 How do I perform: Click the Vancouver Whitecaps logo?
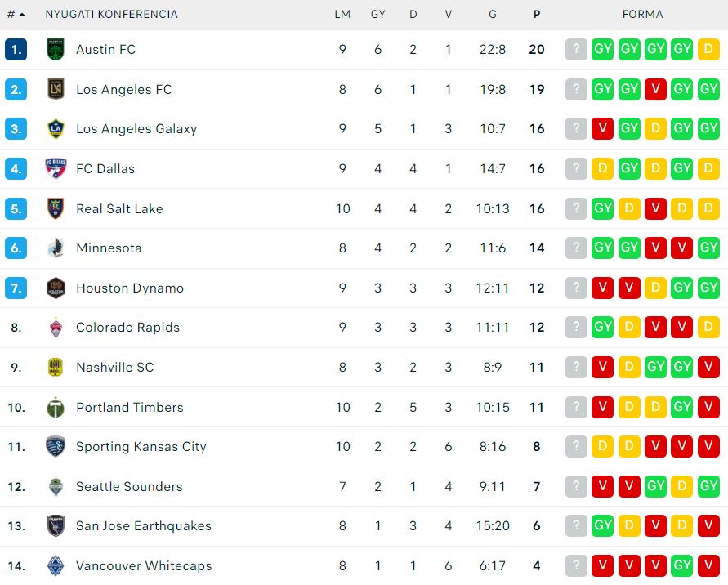click(56, 566)
